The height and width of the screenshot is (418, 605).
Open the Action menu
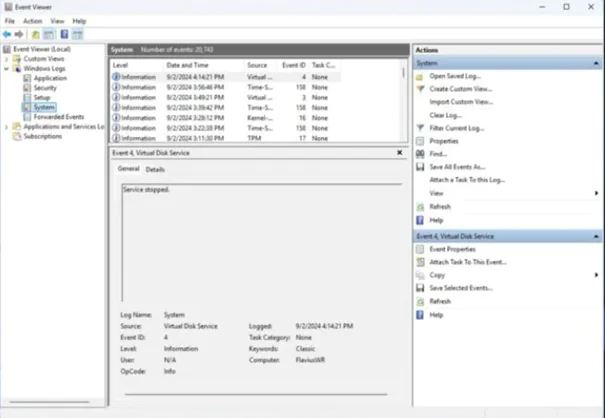click(32, 20)
